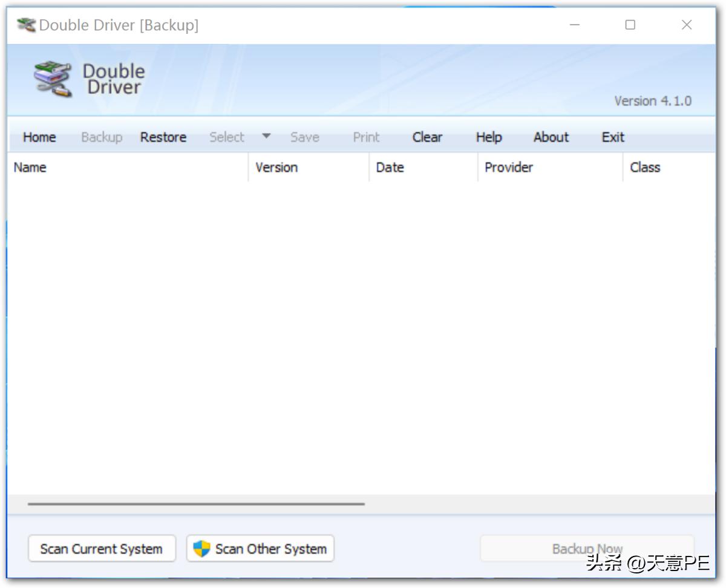Open the About item
This screenshot has width=726, height=588.
551,137
